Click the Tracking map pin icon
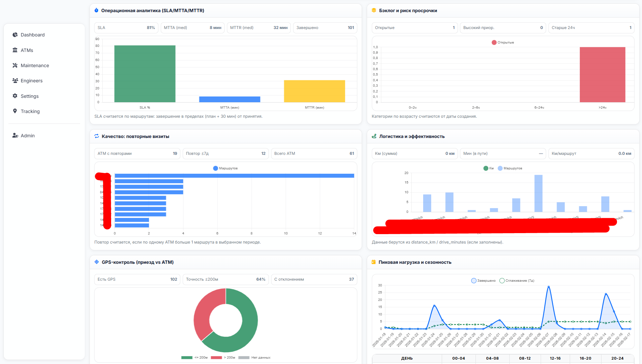The width and height of the screenshot is (642, 364). tap(15, 111)
